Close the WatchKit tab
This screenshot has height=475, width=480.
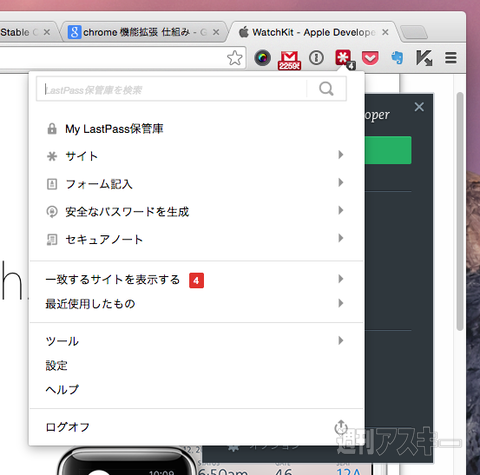(385, 32)
